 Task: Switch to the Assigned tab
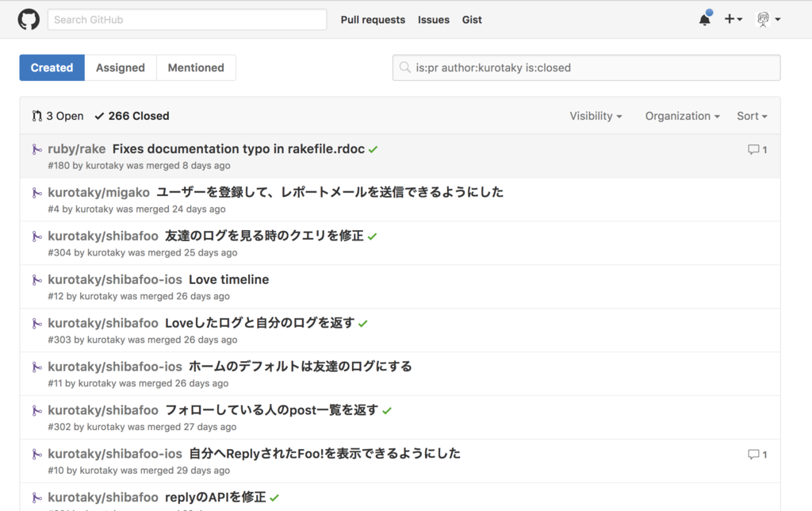click(121, 67)
